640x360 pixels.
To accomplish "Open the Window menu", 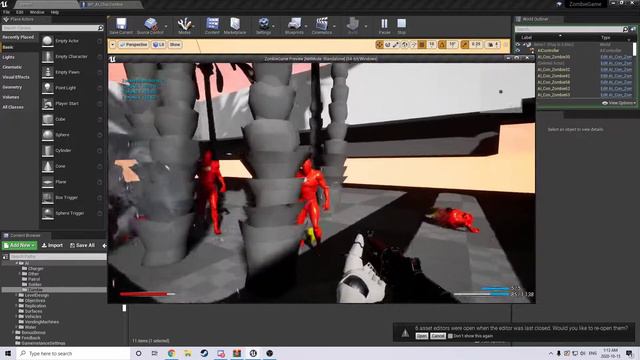I will coord(37,12).
